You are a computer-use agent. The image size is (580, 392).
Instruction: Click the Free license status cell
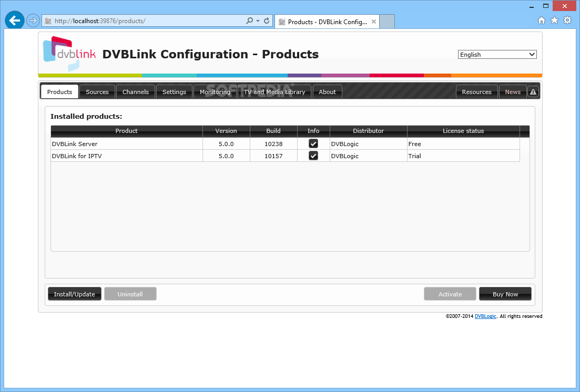pos(463,143)
